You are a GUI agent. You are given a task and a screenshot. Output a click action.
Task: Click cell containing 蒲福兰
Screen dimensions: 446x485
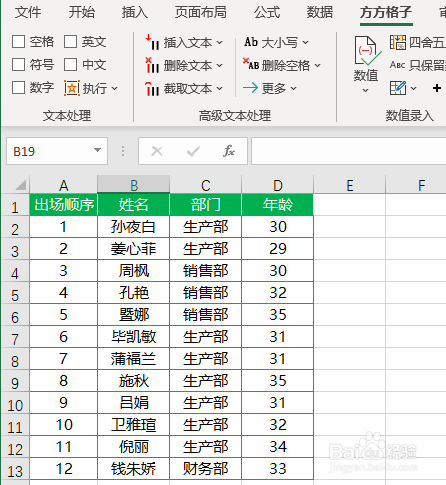(134, 359)
